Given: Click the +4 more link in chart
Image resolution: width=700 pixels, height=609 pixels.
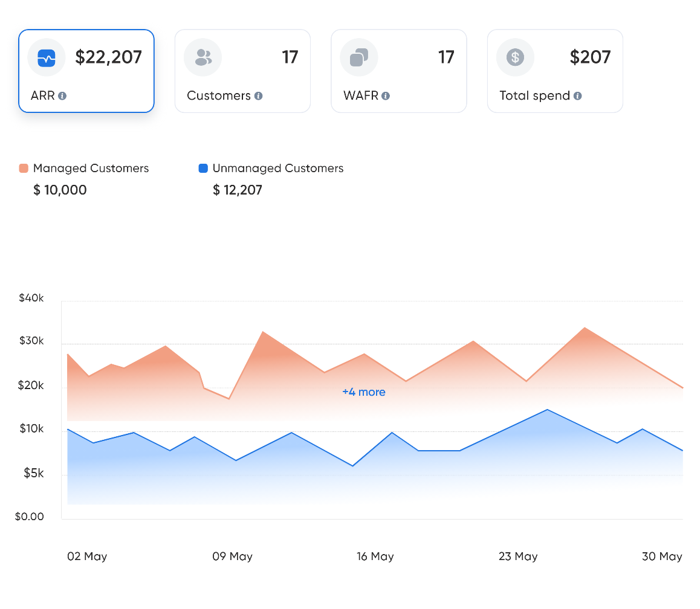Looking at the screenshot, I should tap(364, 391).
